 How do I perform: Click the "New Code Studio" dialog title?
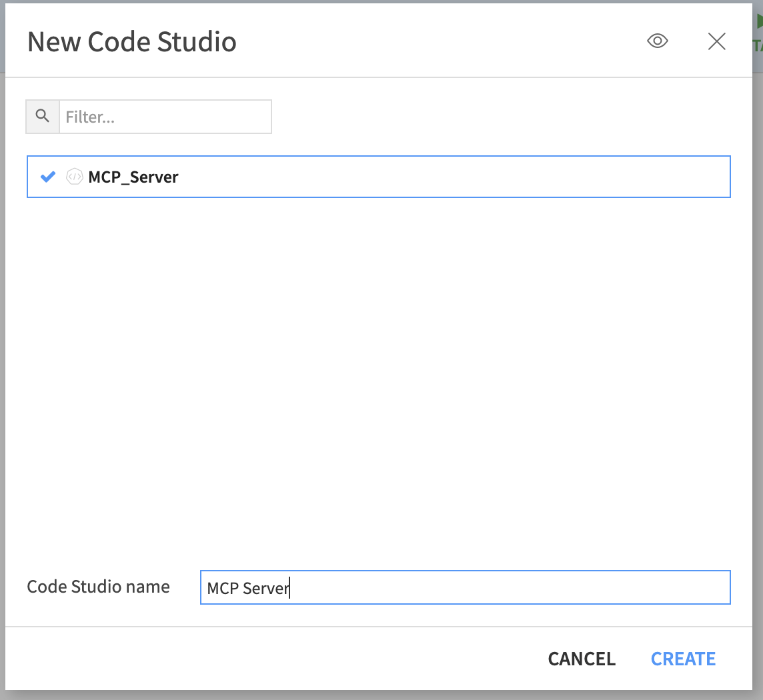click(131, 42)
